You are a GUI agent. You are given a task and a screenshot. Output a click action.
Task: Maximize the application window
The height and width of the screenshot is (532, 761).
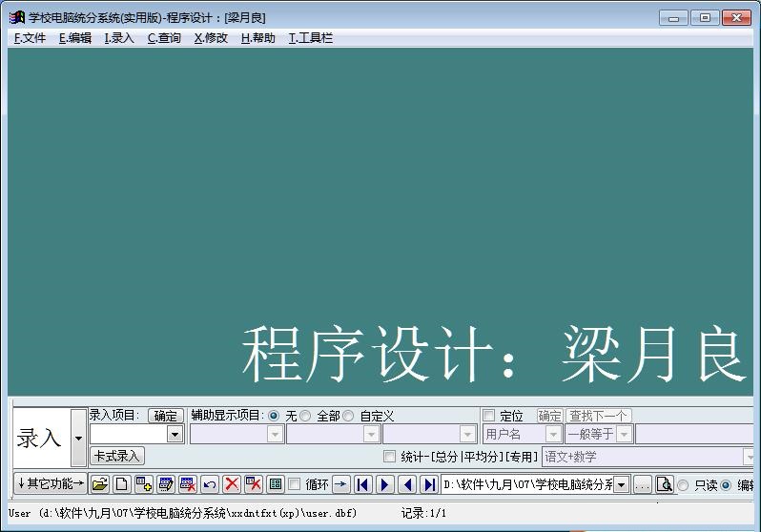click(x=705, y=18)
